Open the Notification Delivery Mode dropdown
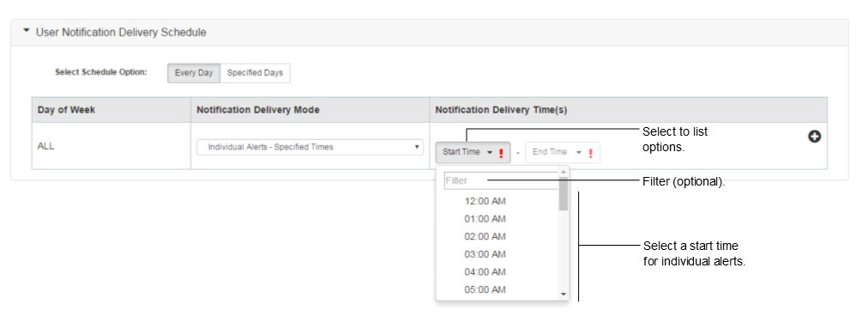Screen dimensions: 868x329 click(x=310, y=147)
